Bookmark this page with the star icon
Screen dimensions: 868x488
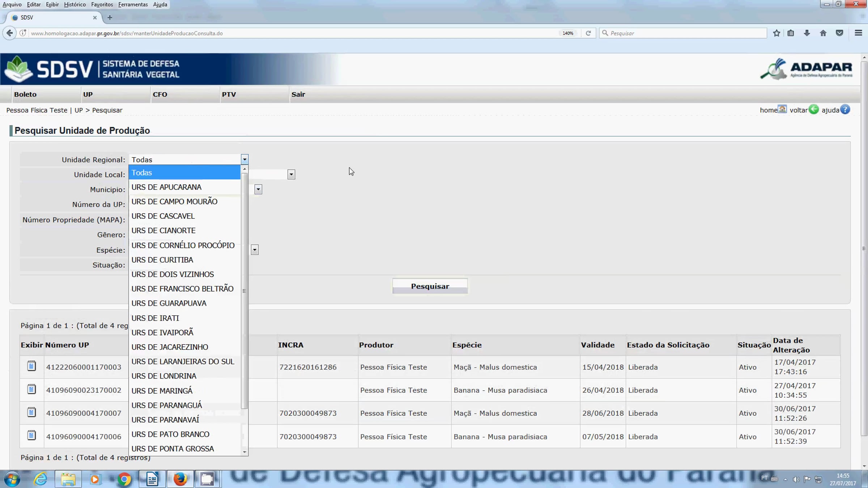point(776,33)
